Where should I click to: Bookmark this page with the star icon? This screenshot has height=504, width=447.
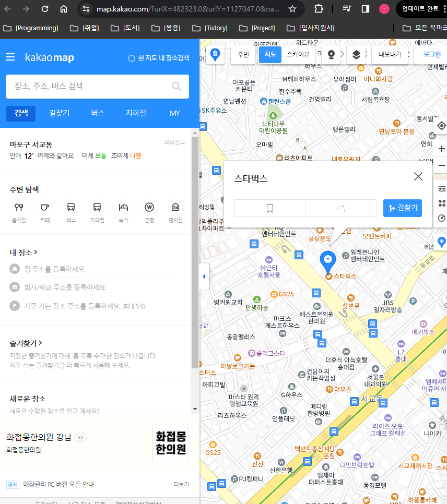pyautogui.click(x=292, y=9)
